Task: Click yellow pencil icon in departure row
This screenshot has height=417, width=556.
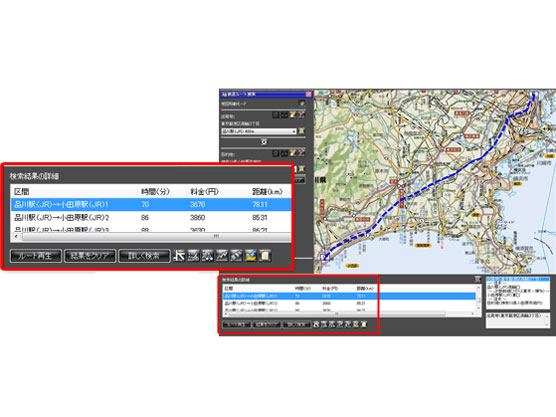Action: pos(293,115)
